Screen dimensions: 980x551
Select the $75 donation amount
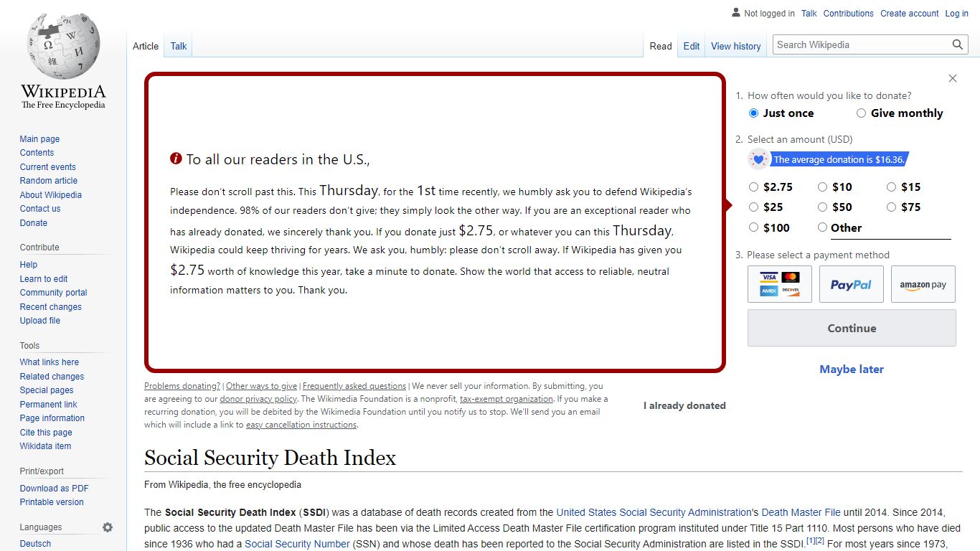pos(891,207)
